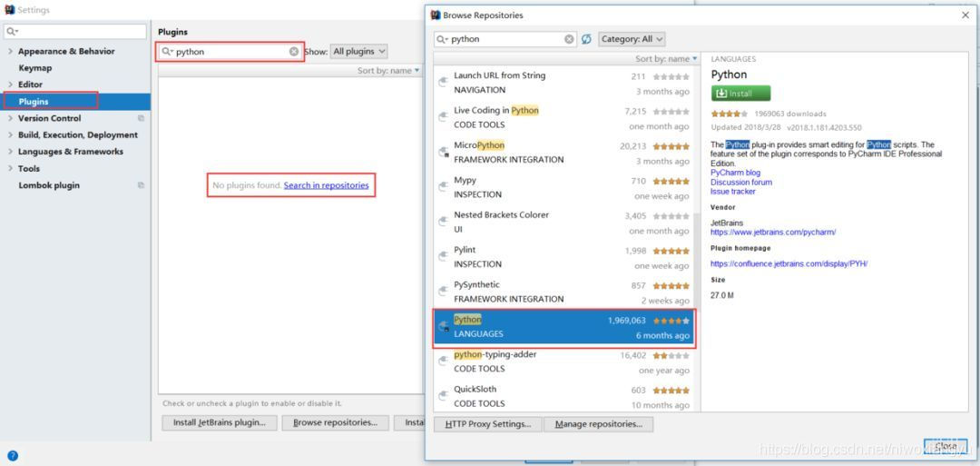Select Plugins in the settings tree
Screen dimensions: 980x466
click(x=75, y=102)
